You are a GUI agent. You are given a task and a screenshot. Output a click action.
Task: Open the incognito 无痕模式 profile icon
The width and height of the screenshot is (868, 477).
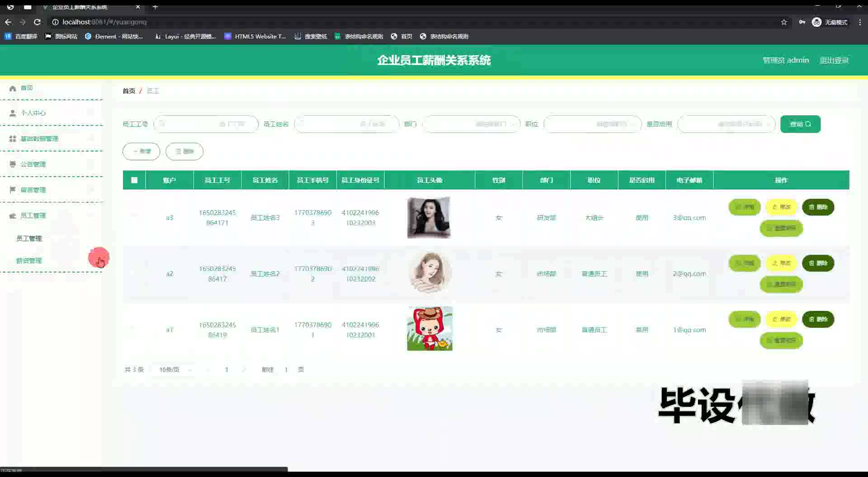(816, 22)
